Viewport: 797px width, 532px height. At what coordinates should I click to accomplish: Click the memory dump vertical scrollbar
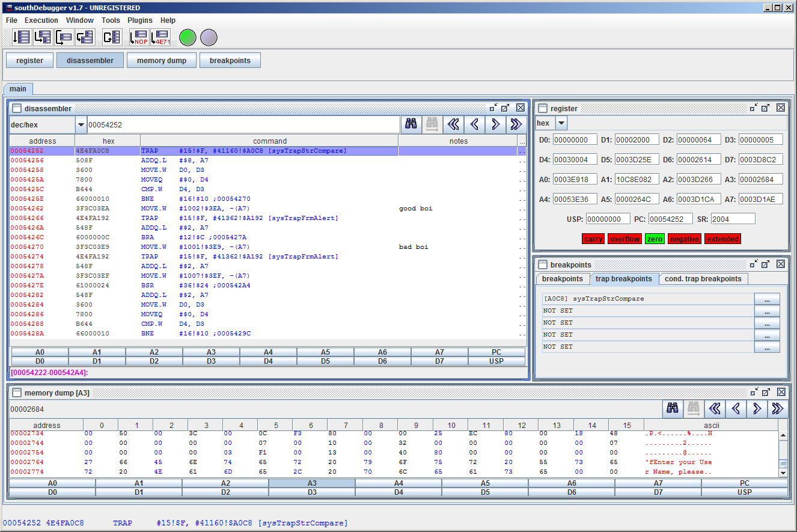click(783, 454)
